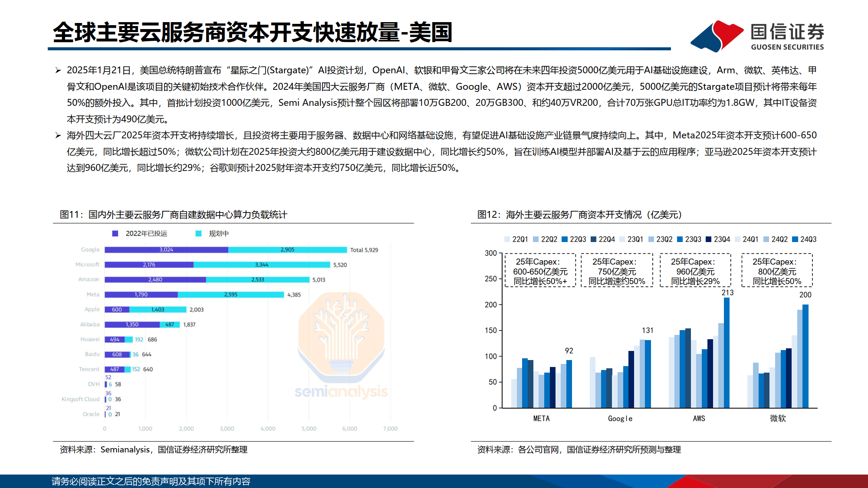Click the purple 2022年已投运 legend swatch
The image size is (868, 488).
click(115, 233)
